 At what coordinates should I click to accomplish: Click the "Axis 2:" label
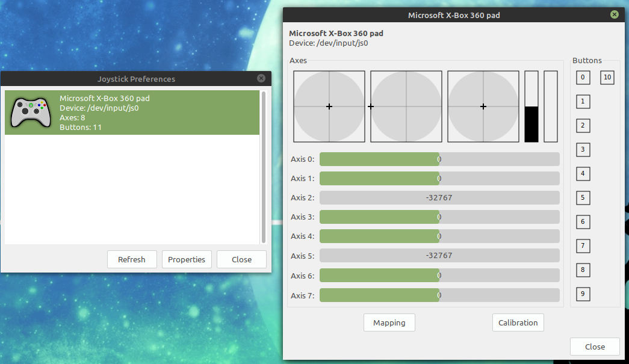303,197
